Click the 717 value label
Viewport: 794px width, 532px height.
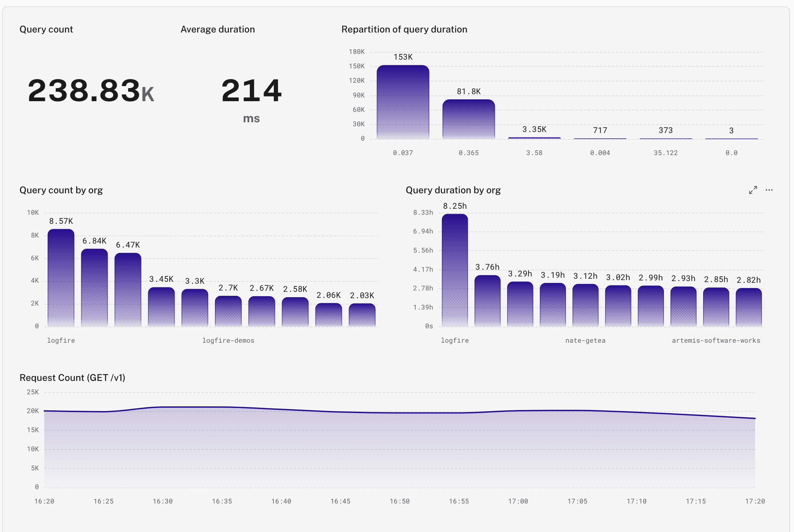pyautogui.click(x=600, y=130)
